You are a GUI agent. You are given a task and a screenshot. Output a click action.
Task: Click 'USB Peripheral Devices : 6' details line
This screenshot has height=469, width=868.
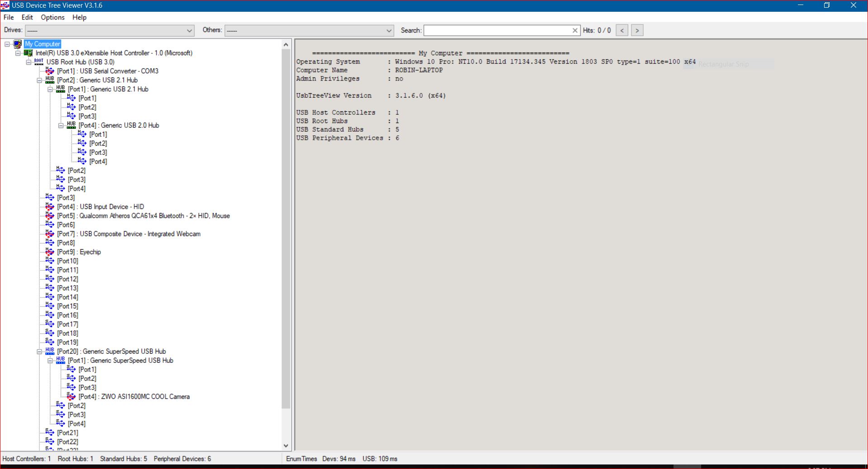pos(347,138)
